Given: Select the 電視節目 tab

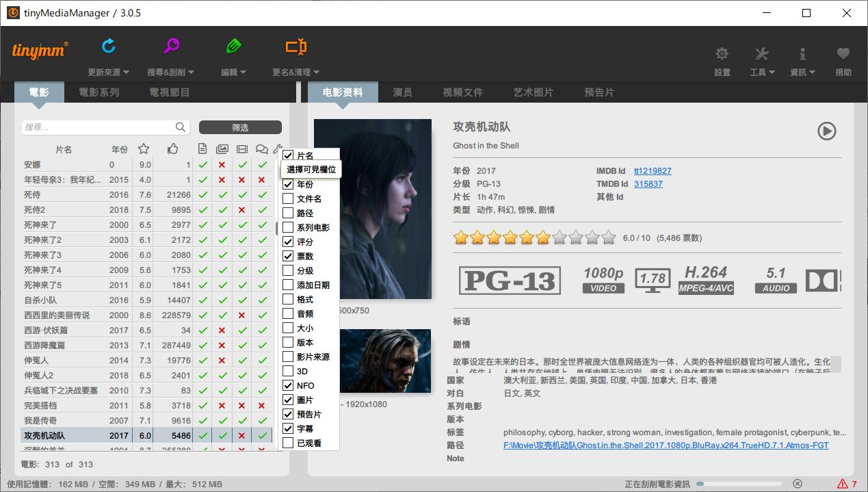Looking at the screenshot, I should (168, 92).
